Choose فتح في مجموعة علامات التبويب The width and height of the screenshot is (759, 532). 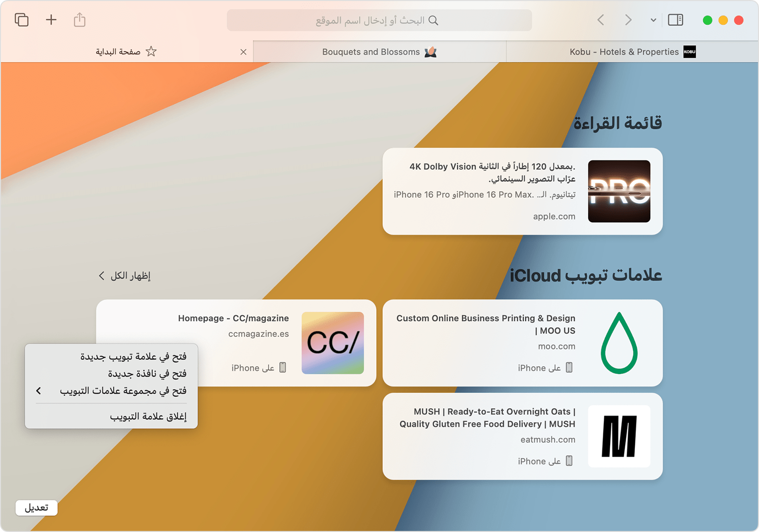point(111,391)
